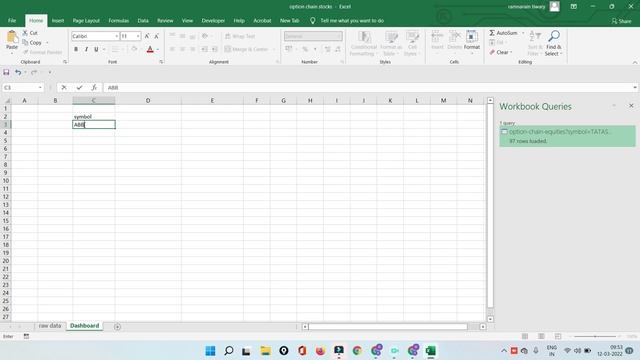Click the horizontal scrollbar right arrow

click(483, 327)
